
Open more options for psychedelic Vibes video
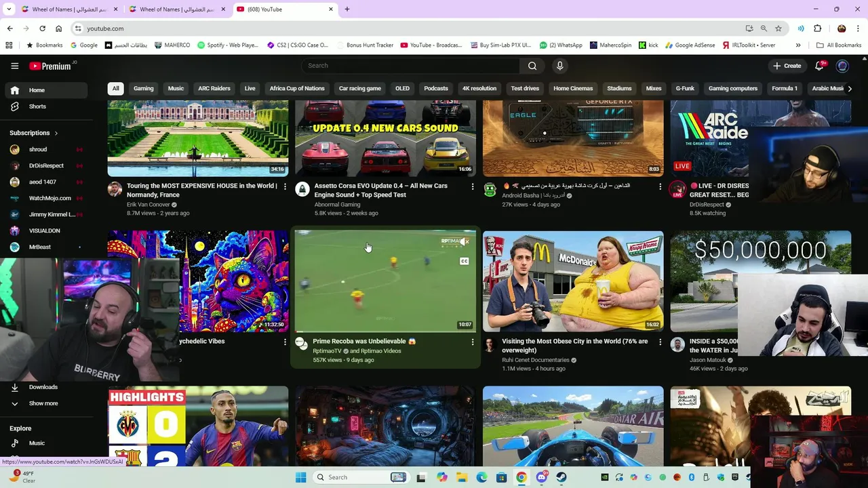pos(285,342)
